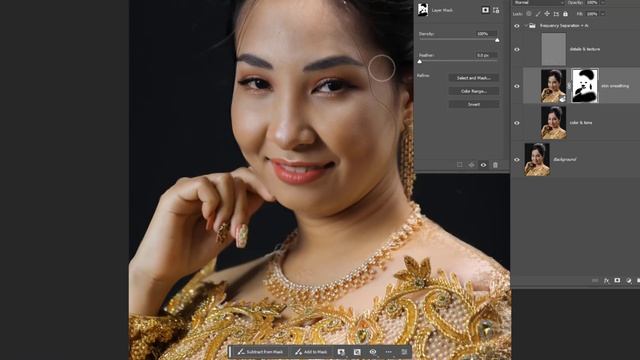The height and width of the screenshot is (360, 640).
Task: Add a layer mask from Layers panel footer
Action: 617,280
